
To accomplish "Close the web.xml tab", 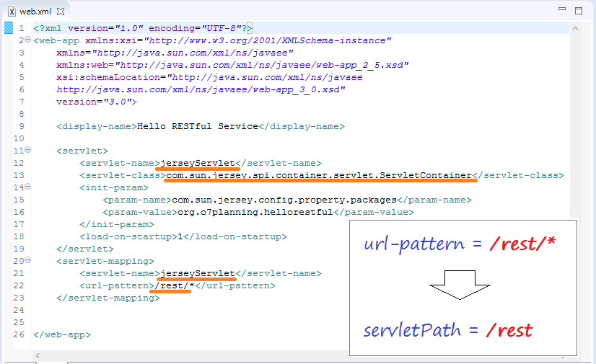I will coord(61,12).
